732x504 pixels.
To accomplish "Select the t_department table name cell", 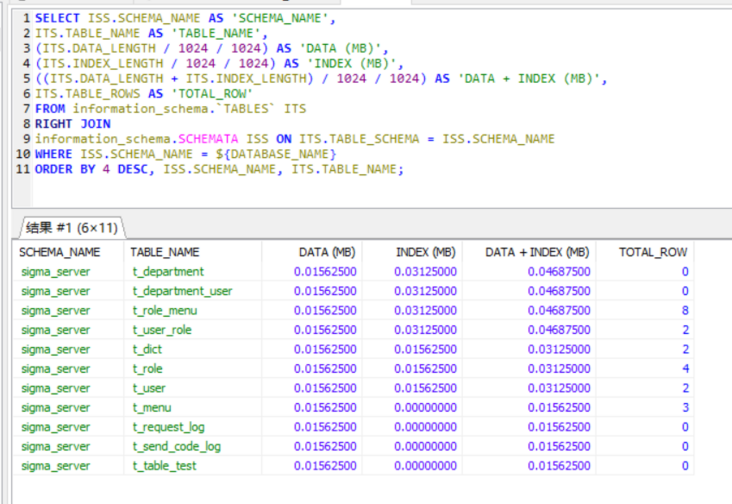I will click(x=168, y=272).
